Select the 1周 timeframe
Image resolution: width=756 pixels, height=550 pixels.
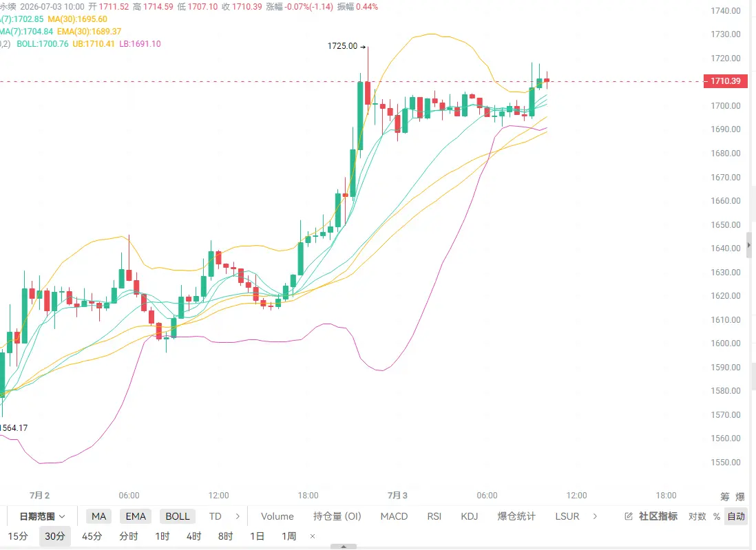[x=288, y=536]
